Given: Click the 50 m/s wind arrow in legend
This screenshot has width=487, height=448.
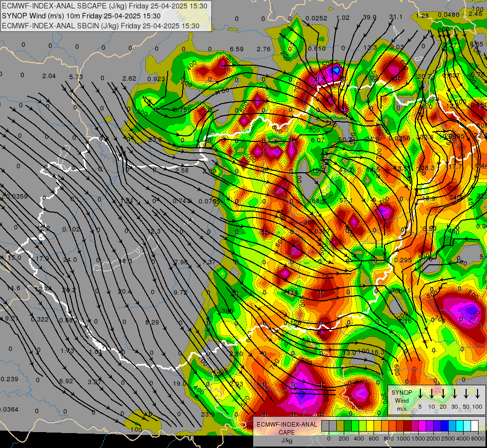Looking at the screenshot, I should [466, 394].
